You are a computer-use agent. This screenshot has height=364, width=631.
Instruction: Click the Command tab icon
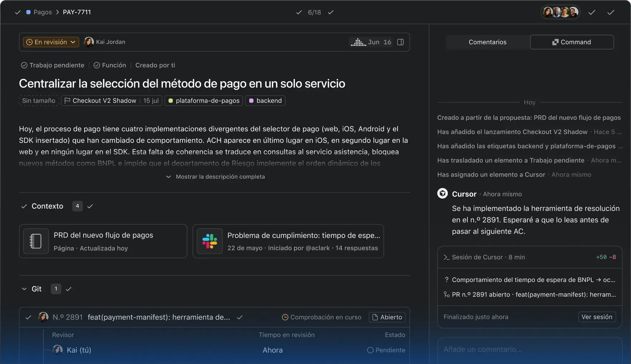[x=555, y=42]
